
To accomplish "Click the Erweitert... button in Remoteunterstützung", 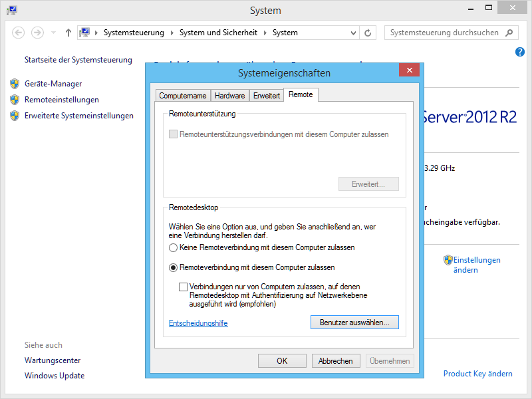I will [368, 184].
